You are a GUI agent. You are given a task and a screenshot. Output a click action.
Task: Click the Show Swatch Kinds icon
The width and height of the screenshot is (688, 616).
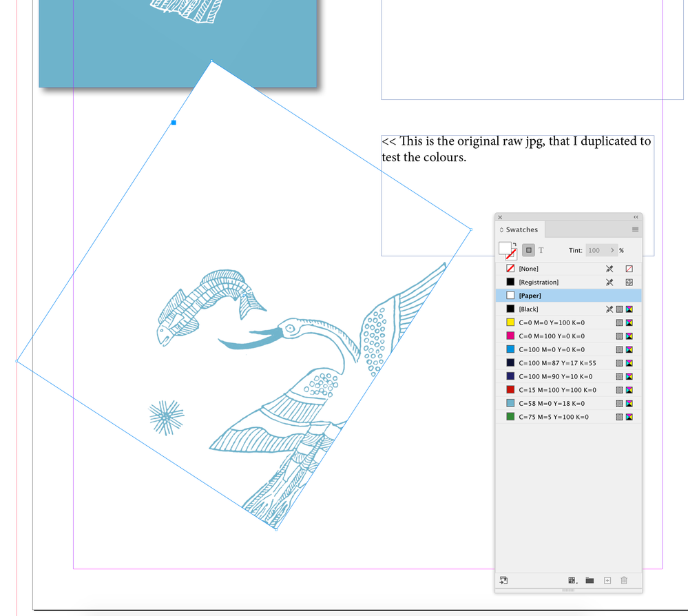[x=572, y=580]
